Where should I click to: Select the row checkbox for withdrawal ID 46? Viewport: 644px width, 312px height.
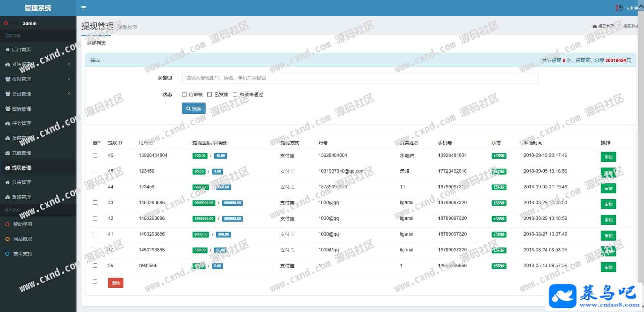pos(95,155)
